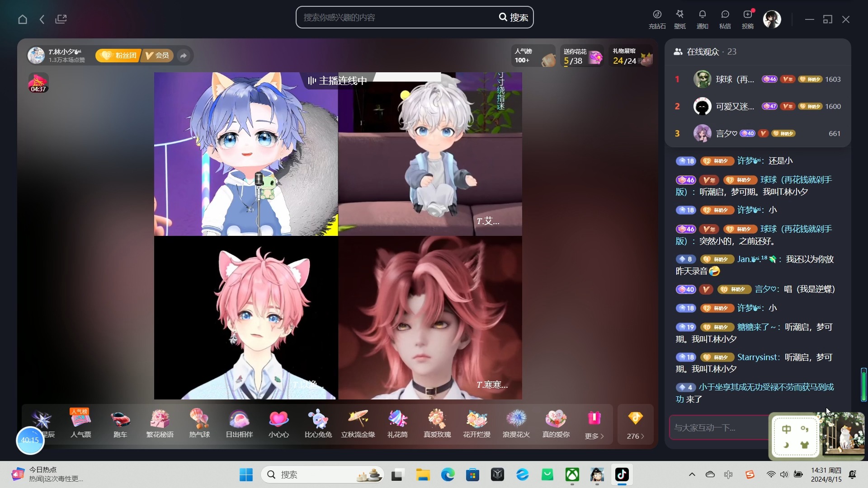Open the 今日热点 news widget

(47, 474)
